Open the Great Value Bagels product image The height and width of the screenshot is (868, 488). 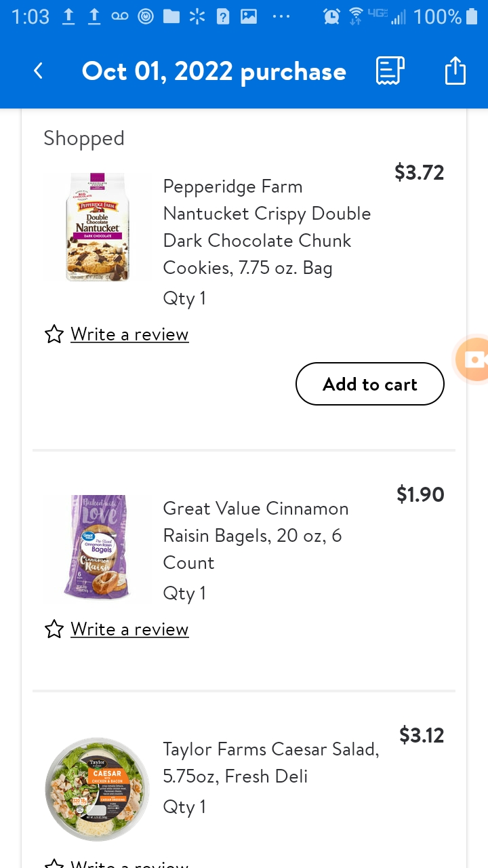[x=97, y=547]
